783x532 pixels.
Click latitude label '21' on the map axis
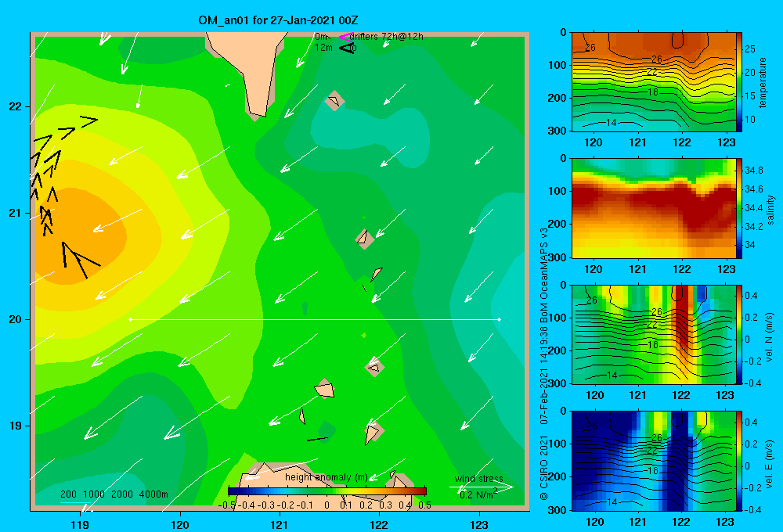click(x=15, y=213)
